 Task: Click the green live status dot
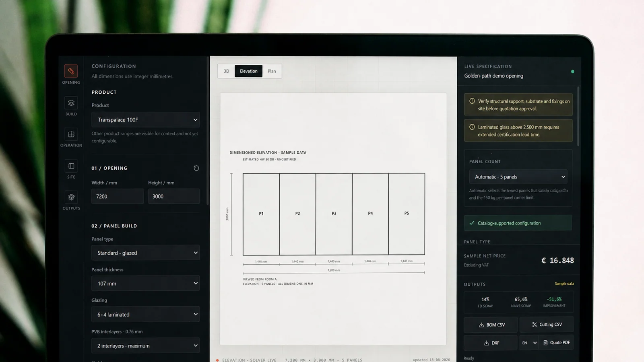(572, 72)
